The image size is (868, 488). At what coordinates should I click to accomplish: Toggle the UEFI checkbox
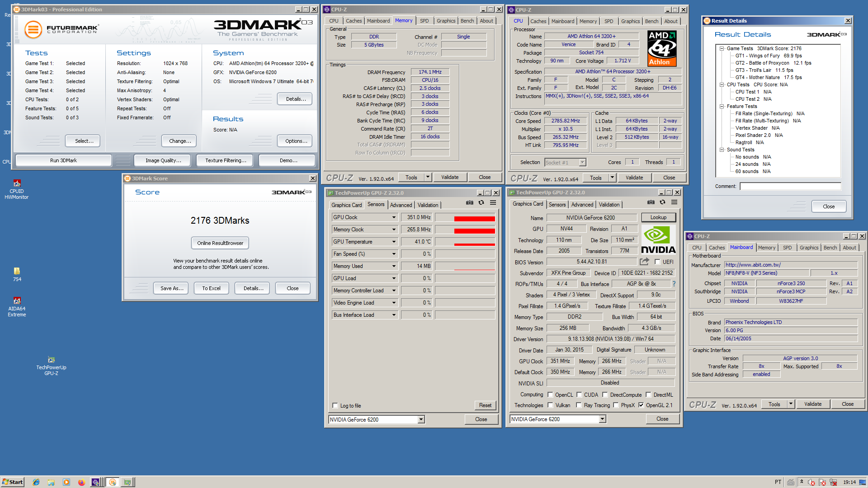pyautogui.click(x=657, y=262)
